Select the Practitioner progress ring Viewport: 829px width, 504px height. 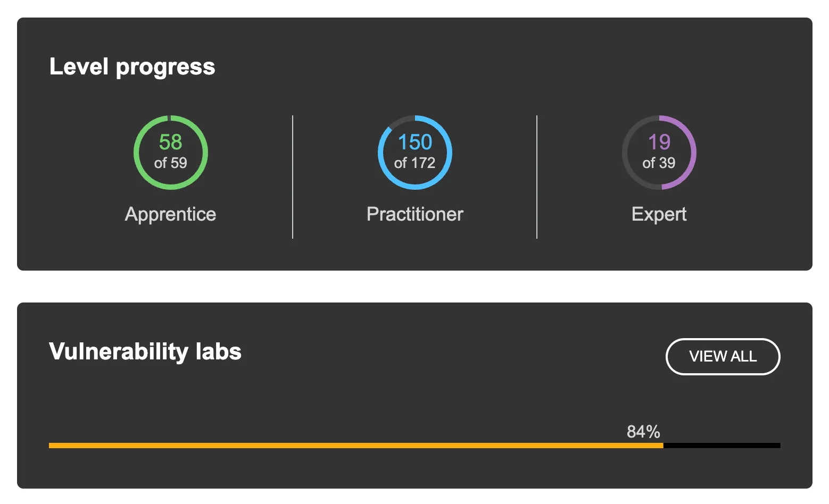click(x=415, y=153)
